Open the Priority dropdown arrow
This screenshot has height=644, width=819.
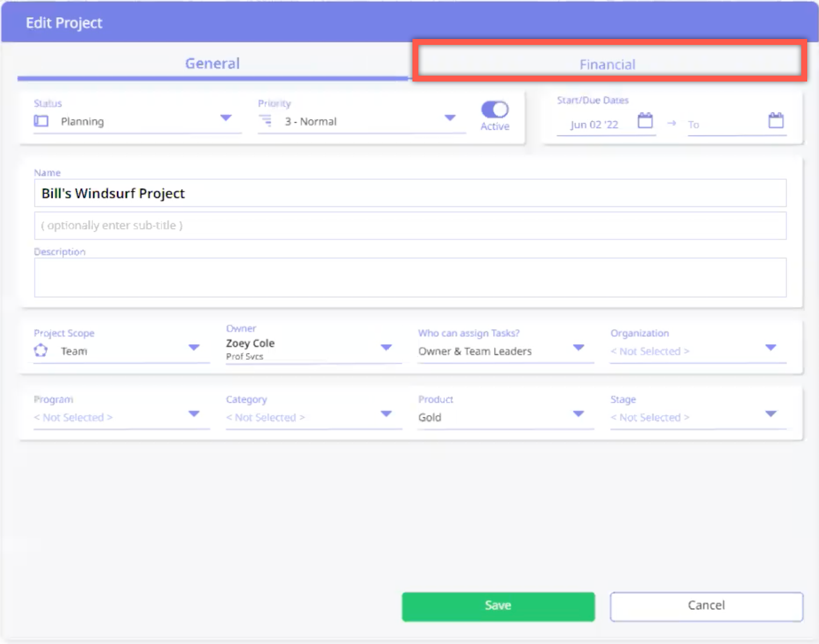click(x=450, y=118)
